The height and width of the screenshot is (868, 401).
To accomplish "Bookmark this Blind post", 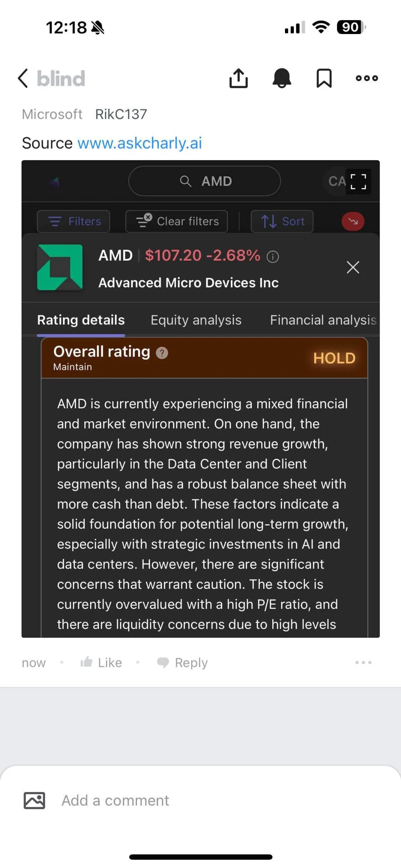I will pyautogui.click(x=324, y=78).
